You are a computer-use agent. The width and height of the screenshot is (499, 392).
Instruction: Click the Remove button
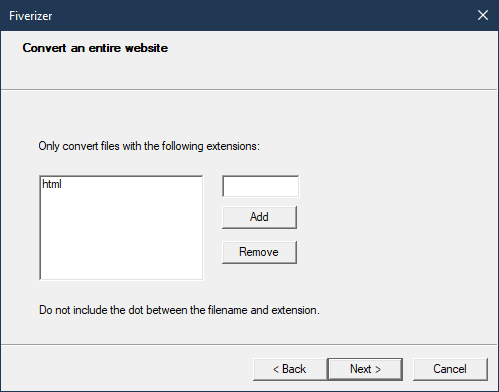point(259,252)
